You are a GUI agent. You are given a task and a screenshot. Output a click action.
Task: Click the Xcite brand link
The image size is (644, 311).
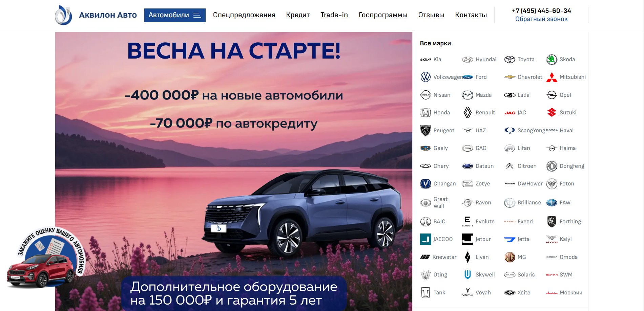[x=517, y=293]
